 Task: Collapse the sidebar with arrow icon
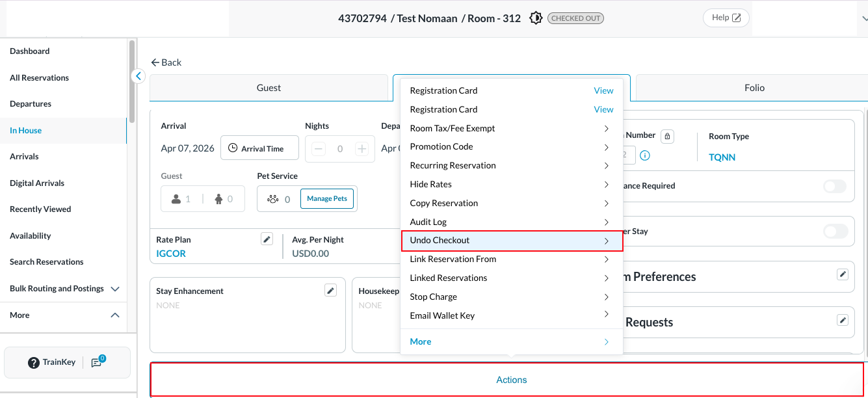tap(138, 76)
